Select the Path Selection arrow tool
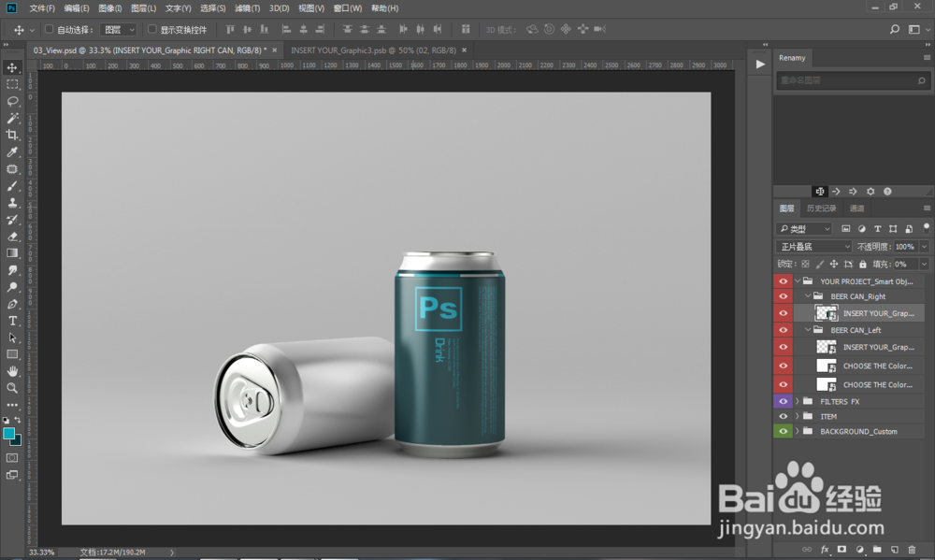This screenshot has height=560, width=935. tap(12, 337)
